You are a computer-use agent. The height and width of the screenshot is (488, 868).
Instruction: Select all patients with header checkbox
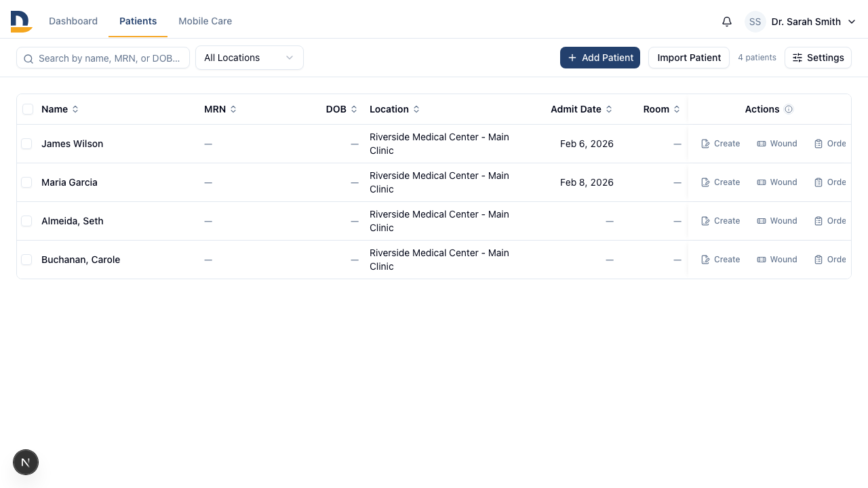(x=28, y=109)
